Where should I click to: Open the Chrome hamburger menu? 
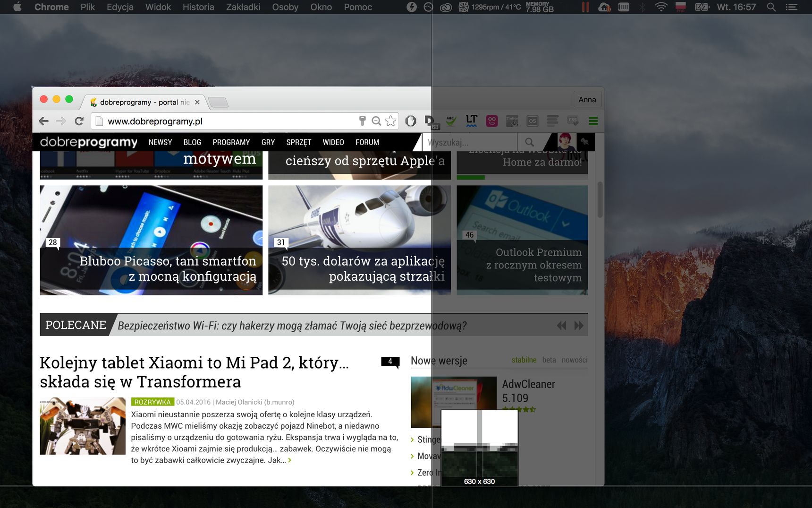pyautogui.click(x=593, y=121)
